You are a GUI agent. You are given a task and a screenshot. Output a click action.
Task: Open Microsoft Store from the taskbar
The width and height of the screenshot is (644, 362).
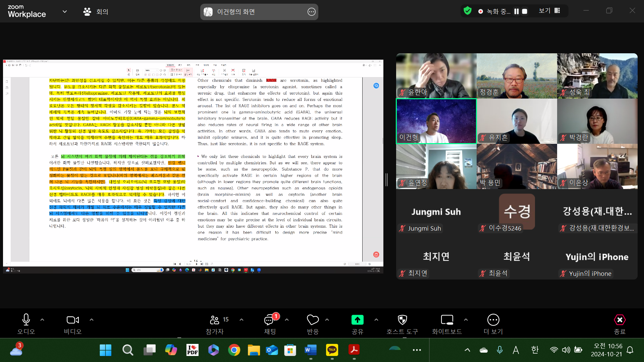290,350
